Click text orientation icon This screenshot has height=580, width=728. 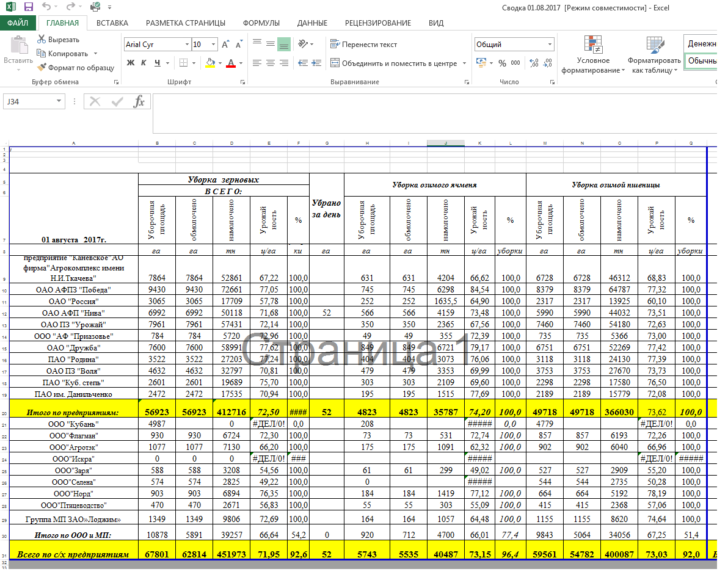[x=303, y=43]
